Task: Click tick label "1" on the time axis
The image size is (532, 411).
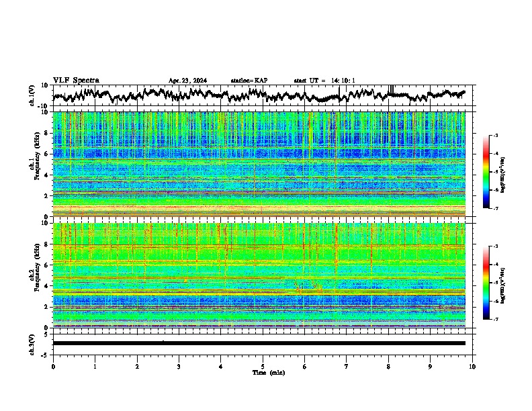Action: tap(95, 367)
